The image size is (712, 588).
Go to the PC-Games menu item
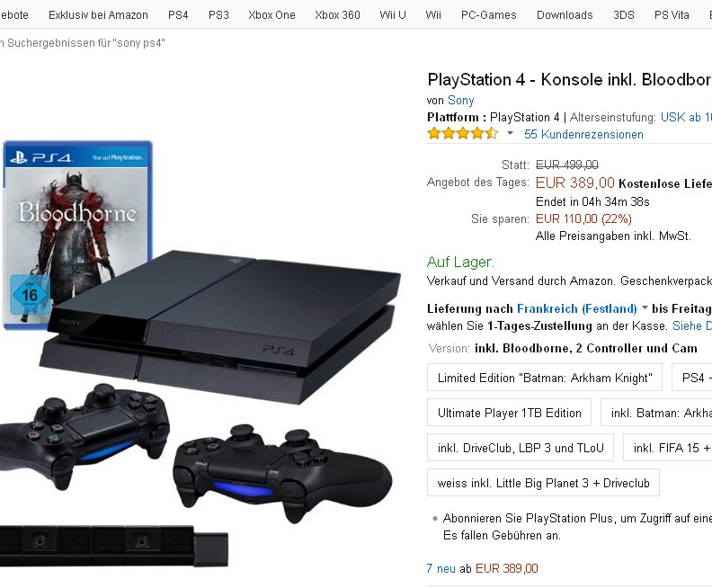pyautogui.click(x=488, y=15)
